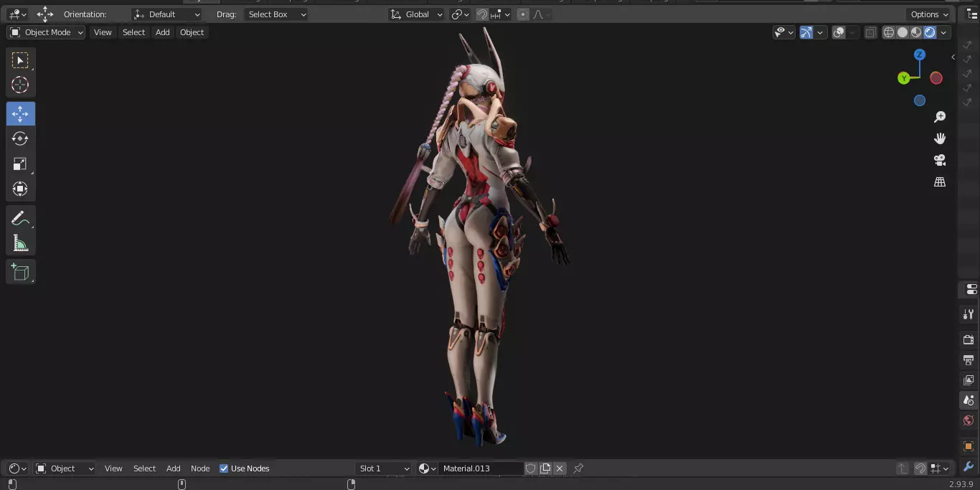Open node editor Add menu

click(x=174, y=468)
